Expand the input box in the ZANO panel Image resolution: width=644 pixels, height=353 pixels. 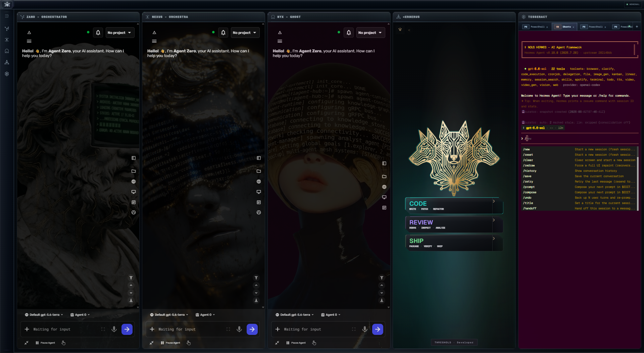[x=103, y=329]
